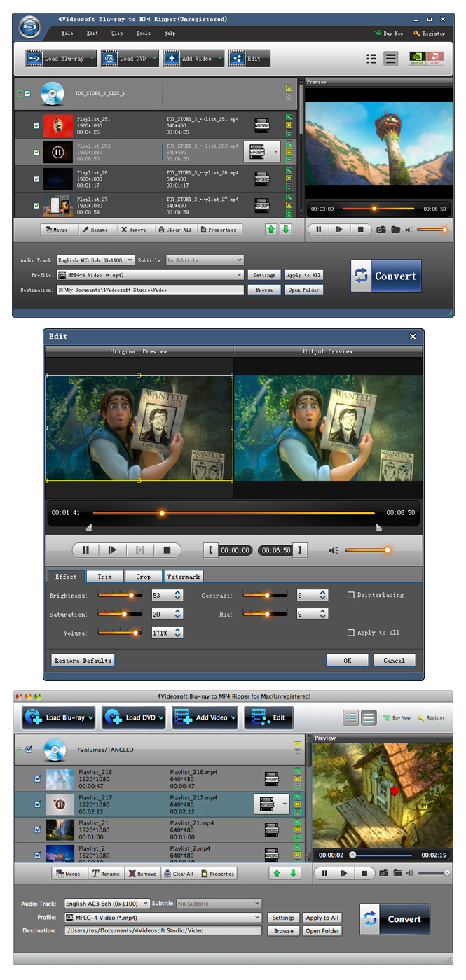
Task: Open format dropdown for Playlist_217 in the Mac ripper
Action: click(284, 804)
